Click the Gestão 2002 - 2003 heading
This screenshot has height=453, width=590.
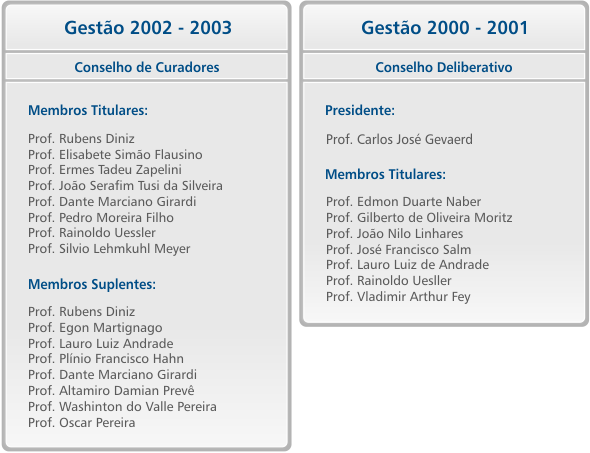tap(148, 28)
